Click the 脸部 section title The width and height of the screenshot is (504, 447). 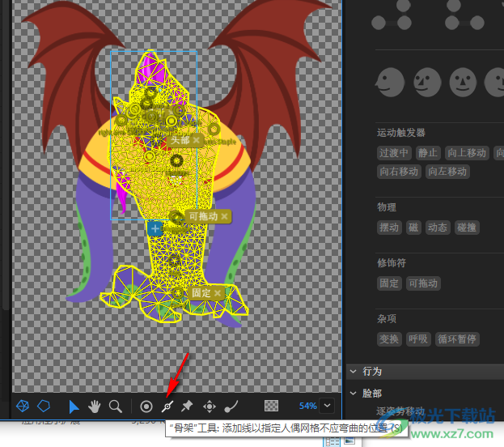pos(372,394)
